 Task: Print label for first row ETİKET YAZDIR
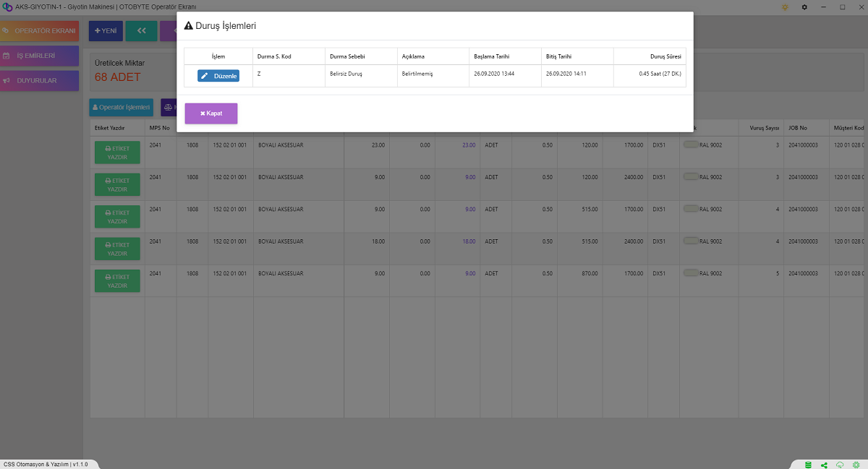[117, 152]
